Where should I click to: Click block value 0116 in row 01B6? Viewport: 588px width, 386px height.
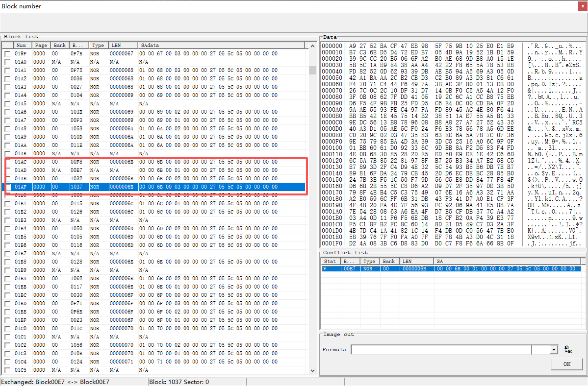[76, 245]
